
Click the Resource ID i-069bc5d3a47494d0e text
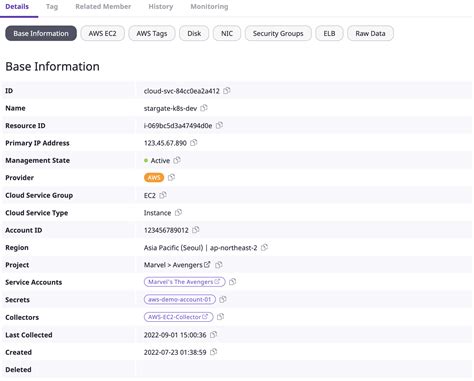[178, 126]
